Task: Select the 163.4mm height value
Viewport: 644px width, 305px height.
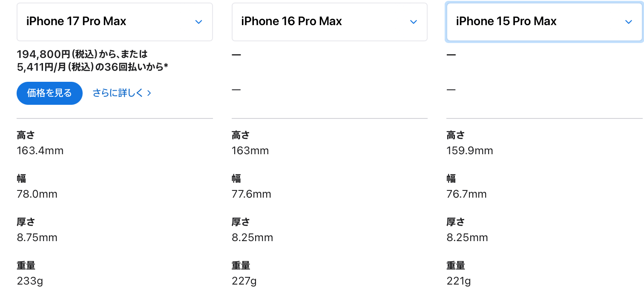Action: 40,151
